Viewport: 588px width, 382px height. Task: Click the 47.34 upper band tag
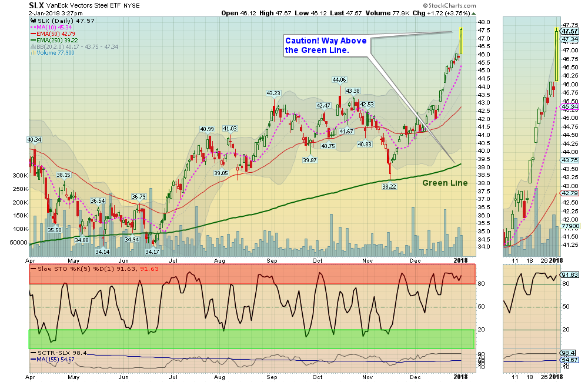(x=570, y=39)
